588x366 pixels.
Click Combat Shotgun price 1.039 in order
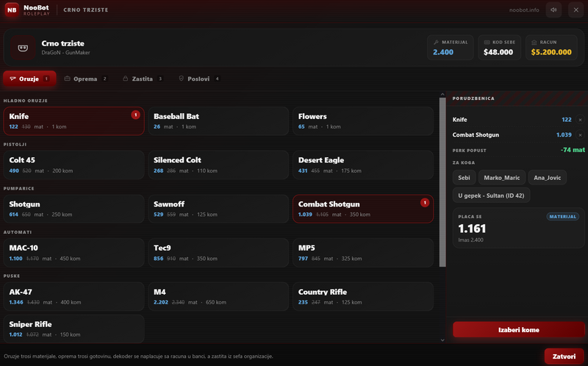[564, 135]
